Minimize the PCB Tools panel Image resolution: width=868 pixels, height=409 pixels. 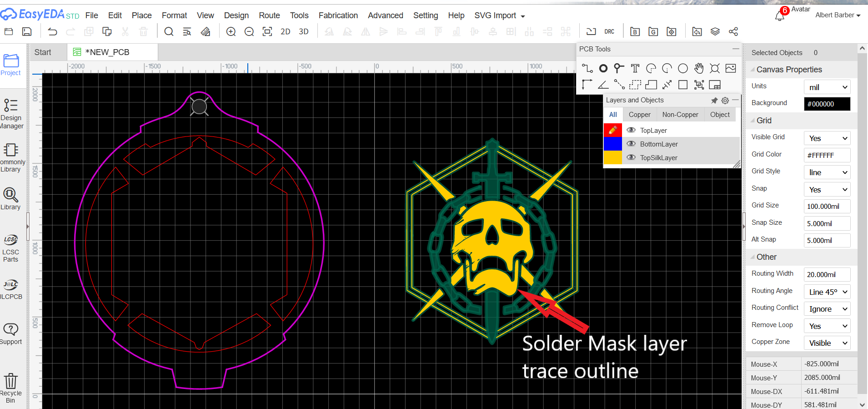coord(735,49)
